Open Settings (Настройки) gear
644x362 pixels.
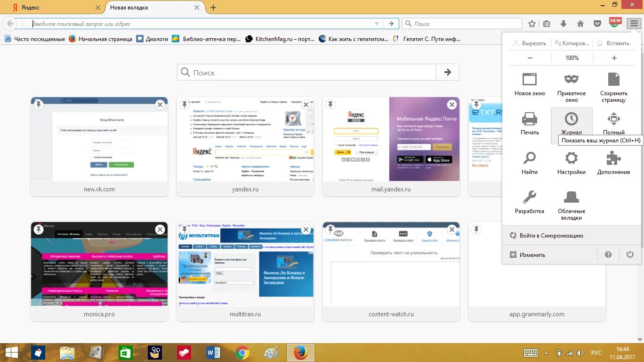[572, 163]
